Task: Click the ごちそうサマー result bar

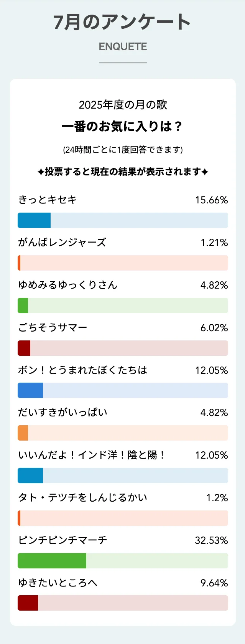Action: [123, 348]
